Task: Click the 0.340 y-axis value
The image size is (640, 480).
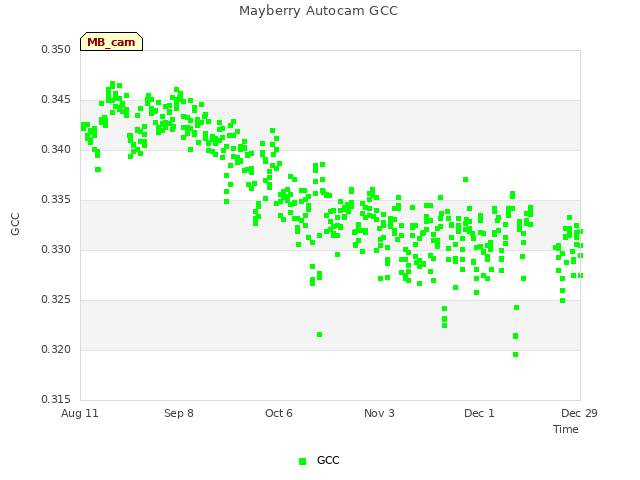Action: pos(56,150)
